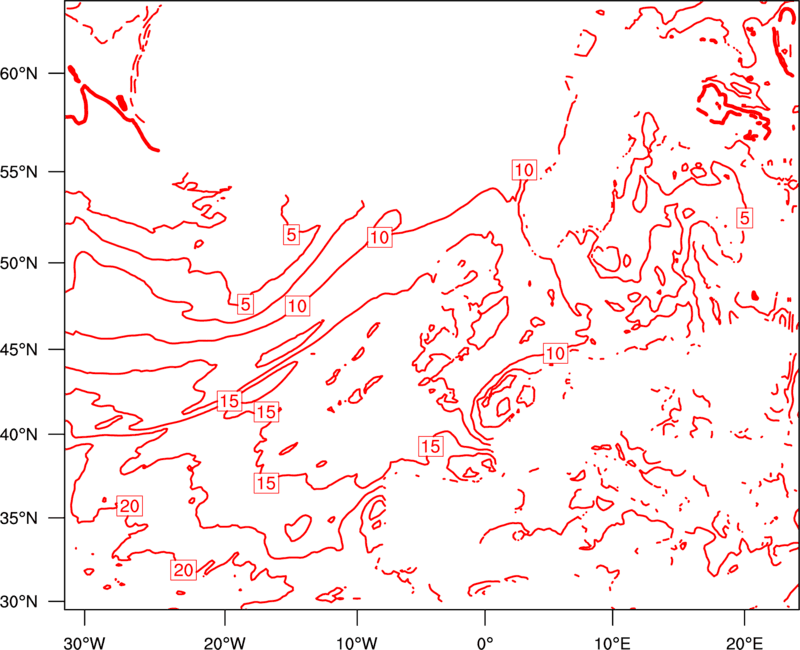Click the boxed 5 contour label above 20°E
Image resolution: width=800 pixels, height=650 pixels.
point(745,218)
